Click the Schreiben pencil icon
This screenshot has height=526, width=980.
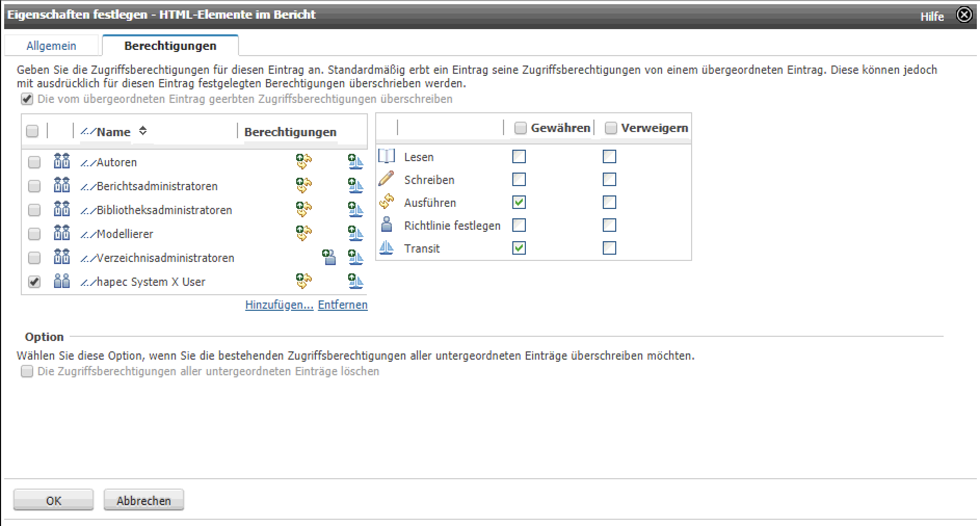[387, 179]
